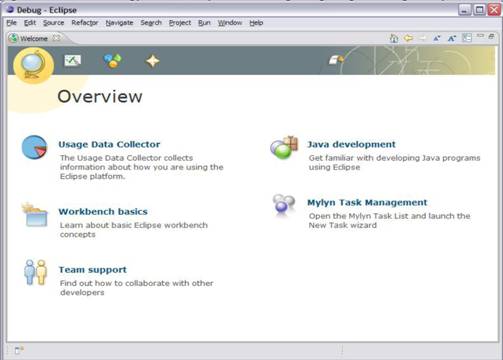Image resolution: width=503 pixels, height=360 pixels.
Task: Navigate back with the yellow arrow
Action: [408, 38]
